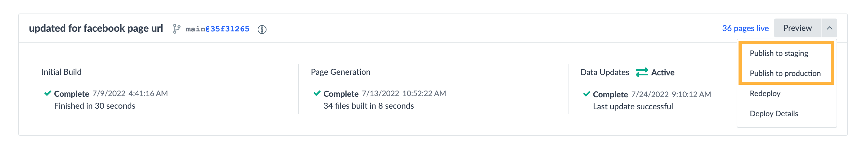Click the Active status label
The width and height of the screenshot is (868, 147).
click(662, 73)
